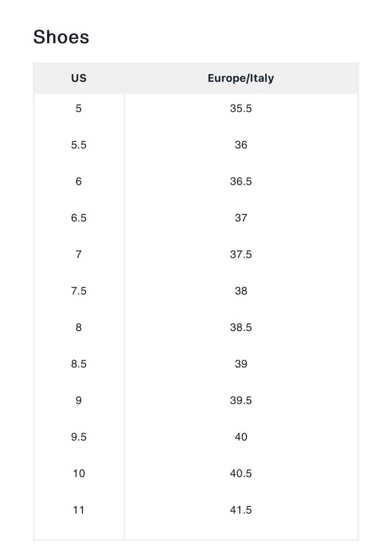
Task: Pick Europe/Italy size 36.5 value
Action: point(241,182)
